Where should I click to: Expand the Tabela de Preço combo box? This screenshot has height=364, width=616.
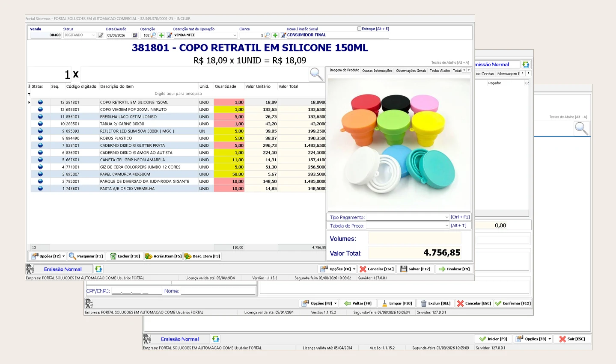(x=446, y=225)
